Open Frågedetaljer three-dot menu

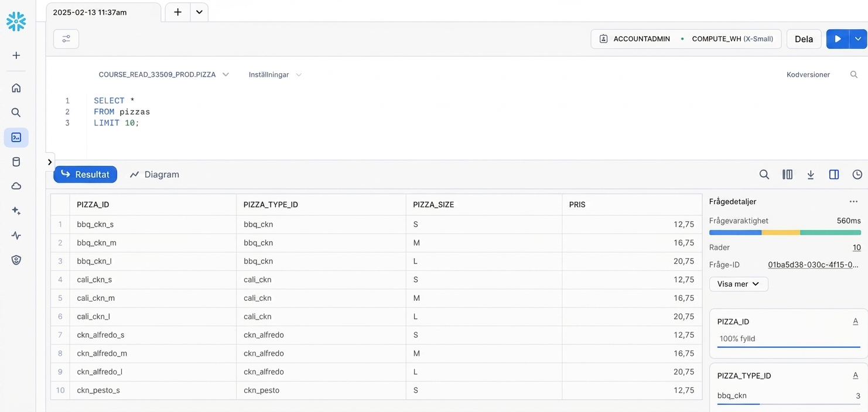click(x=853, y=201)
